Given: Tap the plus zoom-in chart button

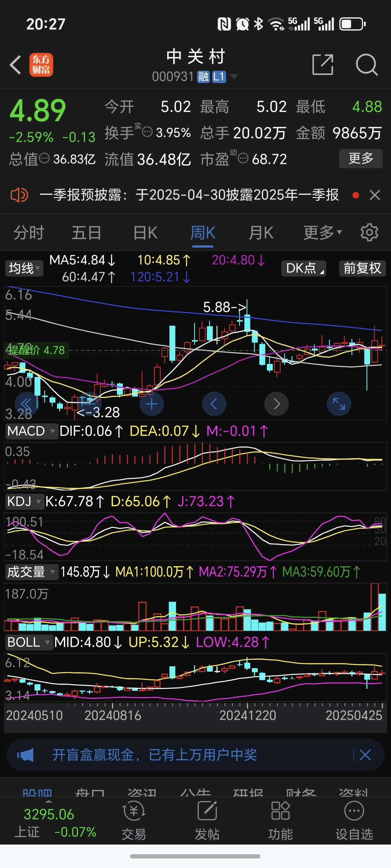Looking at the screenshot, I should (x=152, y=404).
